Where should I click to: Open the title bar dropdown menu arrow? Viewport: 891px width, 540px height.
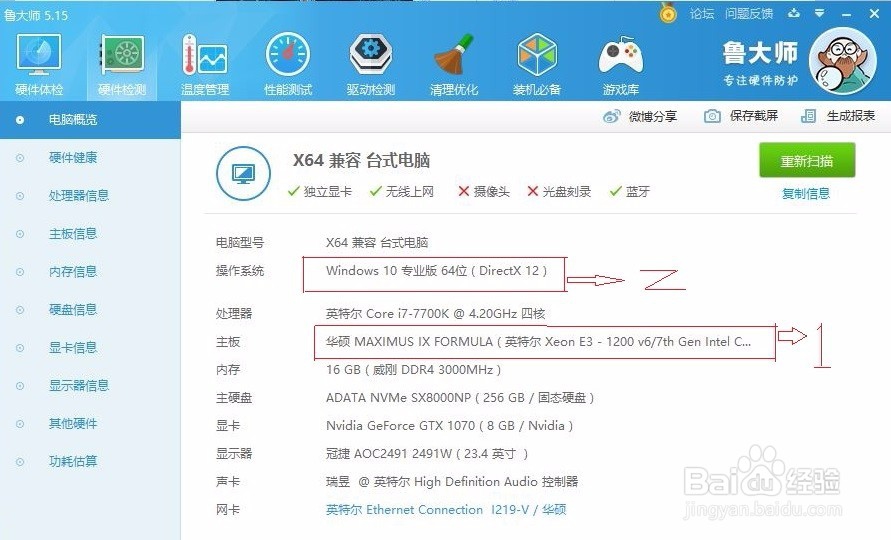(x=819, y=13)
